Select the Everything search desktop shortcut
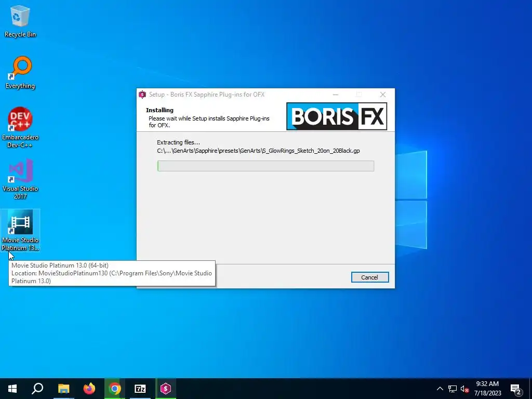 pyautogui.click(x=20, y=73)
